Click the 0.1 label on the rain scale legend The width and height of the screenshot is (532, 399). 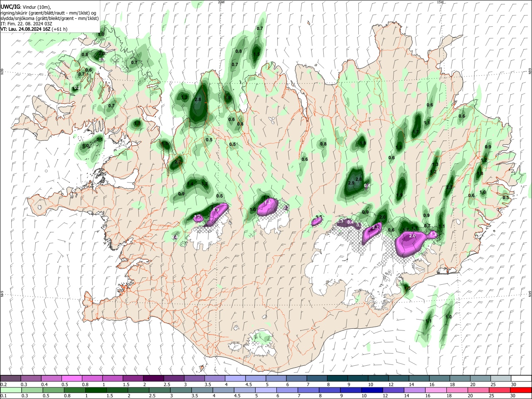pyautogui.click(x=4, y=396)
